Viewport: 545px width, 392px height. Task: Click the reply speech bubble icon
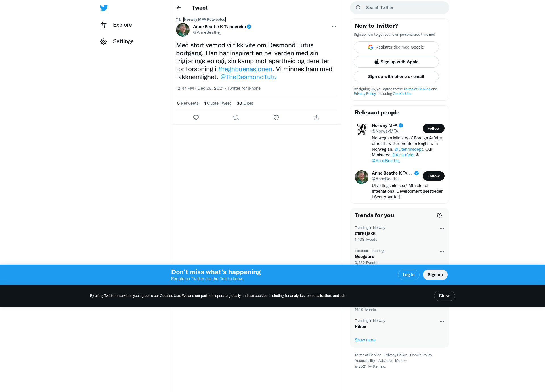click(196, 118)
